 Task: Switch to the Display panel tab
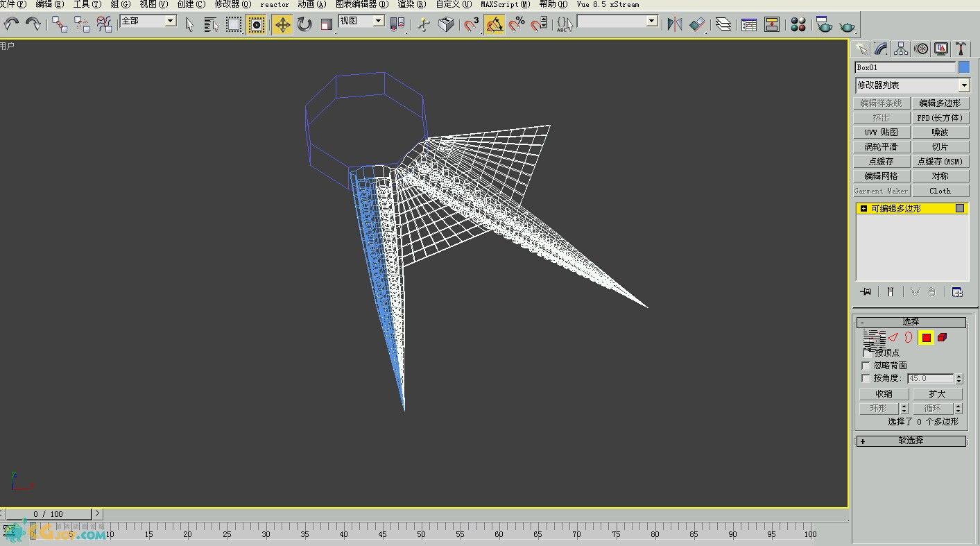click(941, 49)
